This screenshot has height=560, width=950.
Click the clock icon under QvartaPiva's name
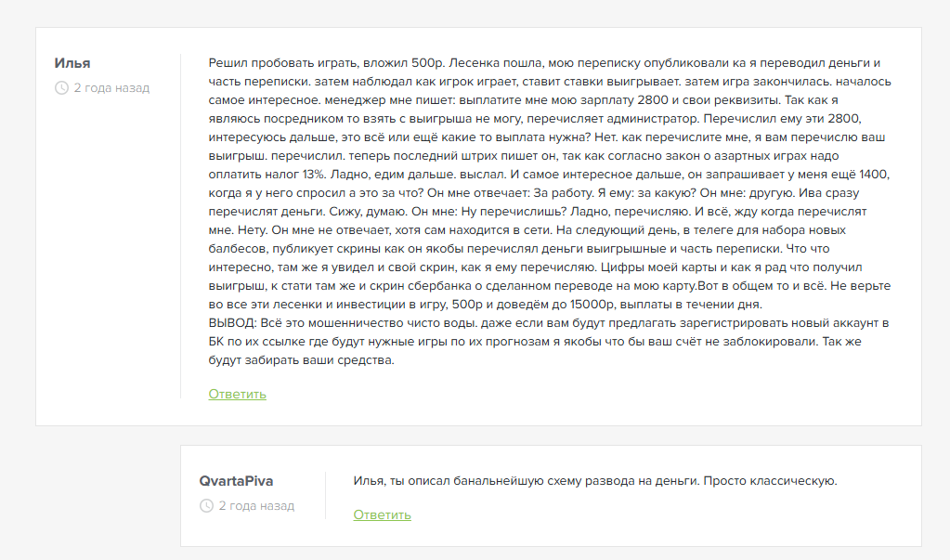pyautogui.click(x=206, y=505)
